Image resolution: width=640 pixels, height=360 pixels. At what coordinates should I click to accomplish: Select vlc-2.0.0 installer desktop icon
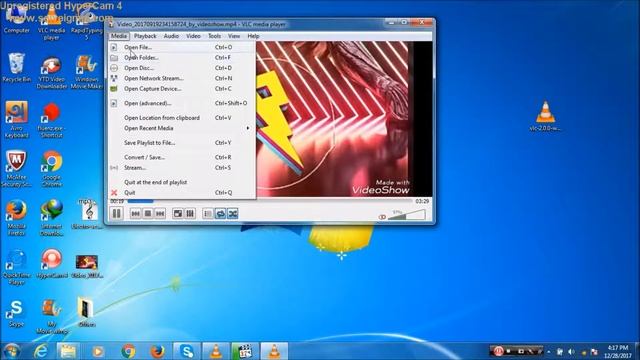[545, 116]
